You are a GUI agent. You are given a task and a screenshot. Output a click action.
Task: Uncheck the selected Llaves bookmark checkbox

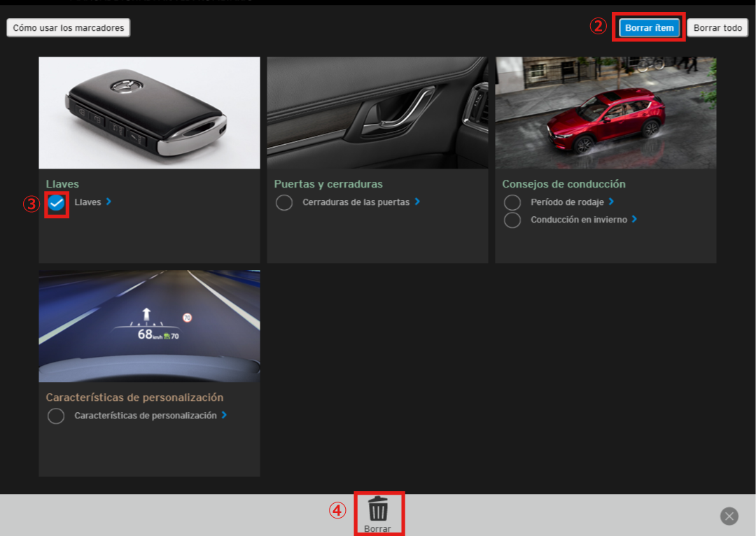57,203
